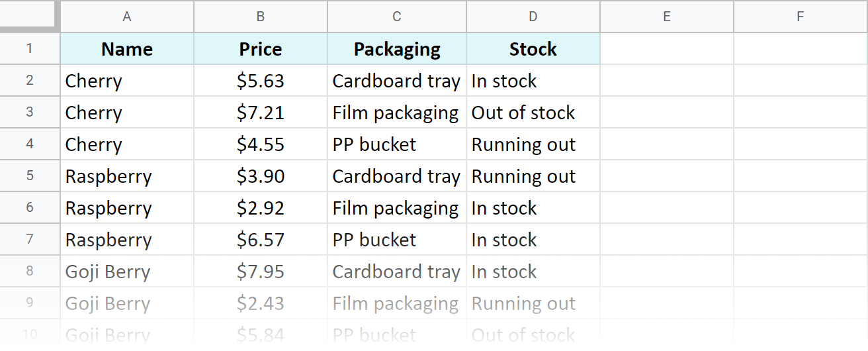The image size is (868, 351).
Task: Click the Stock header cell
Action: (533, 49)
